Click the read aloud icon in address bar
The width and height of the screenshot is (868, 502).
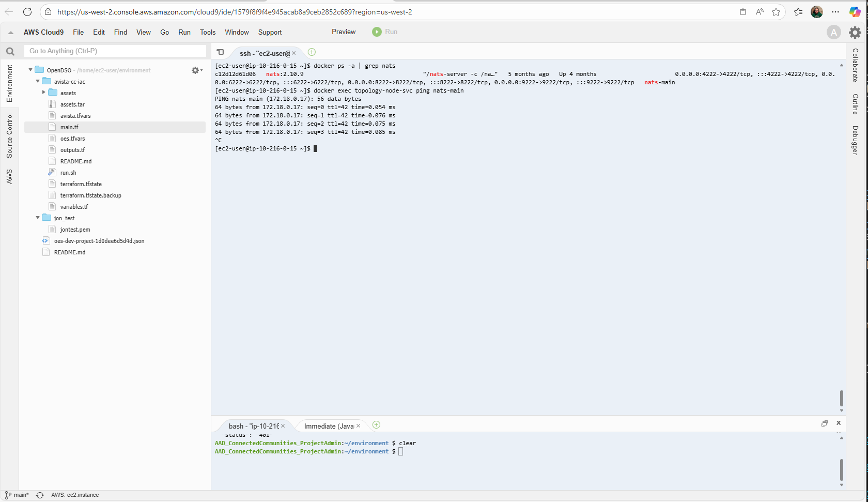[760, 12]
